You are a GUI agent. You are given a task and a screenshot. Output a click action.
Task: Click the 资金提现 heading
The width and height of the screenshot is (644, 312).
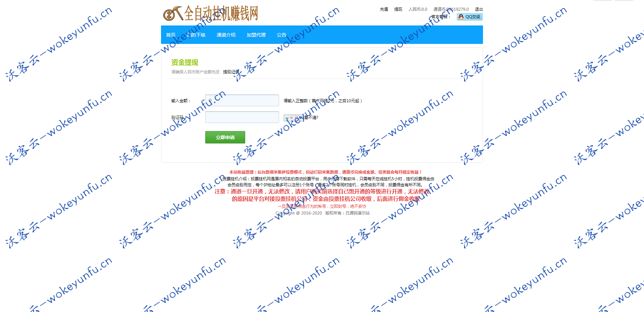(x=185, y=62)
